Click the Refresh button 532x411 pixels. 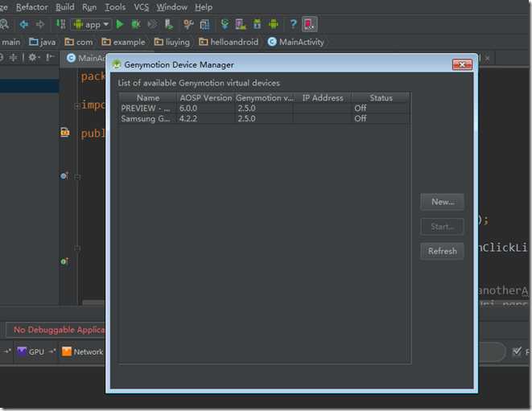click(x=442, y=251)
